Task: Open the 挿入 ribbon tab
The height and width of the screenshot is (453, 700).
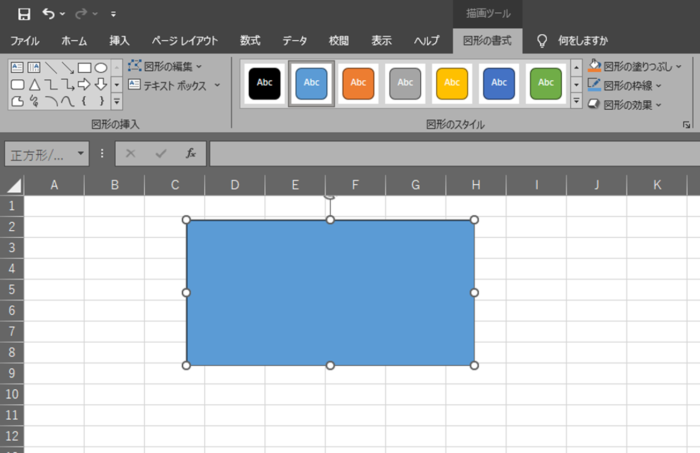Action: coord(119,41)
